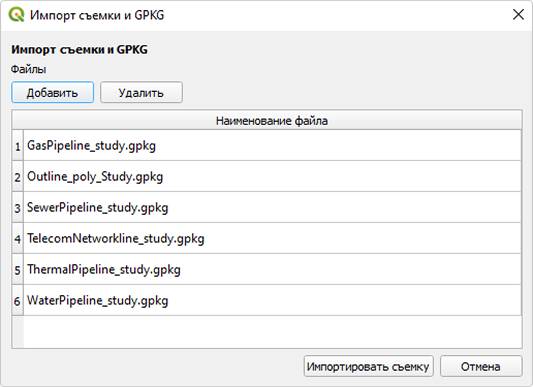Close the Импорт съемки и GPKG dialog
Screen dimensions: 533x387
click(518, 15)
